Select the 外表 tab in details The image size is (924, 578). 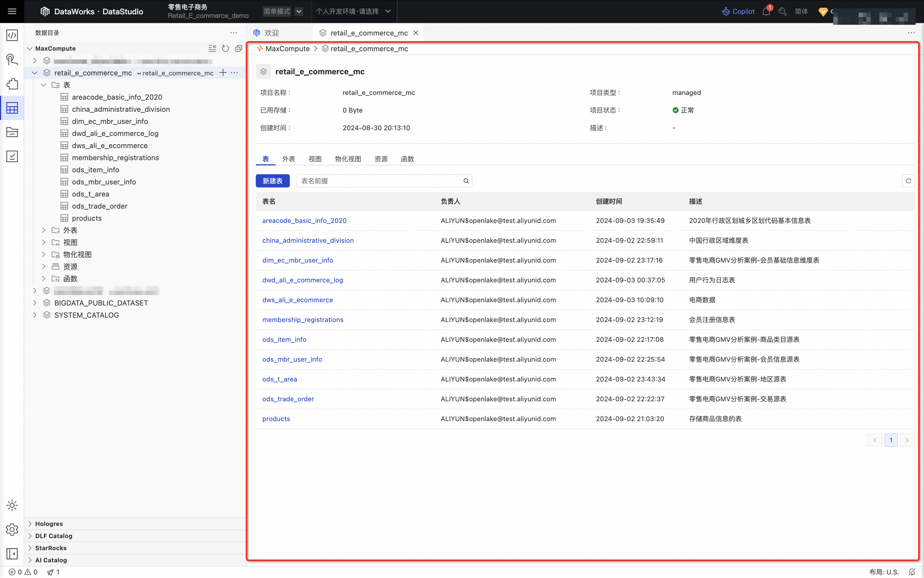(288, 159)
